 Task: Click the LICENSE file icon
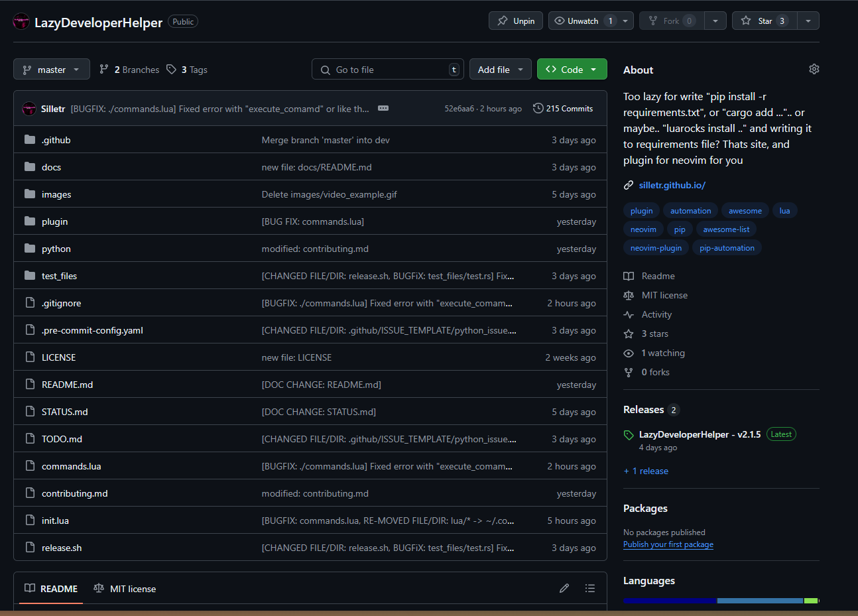[x=30, y=357]
